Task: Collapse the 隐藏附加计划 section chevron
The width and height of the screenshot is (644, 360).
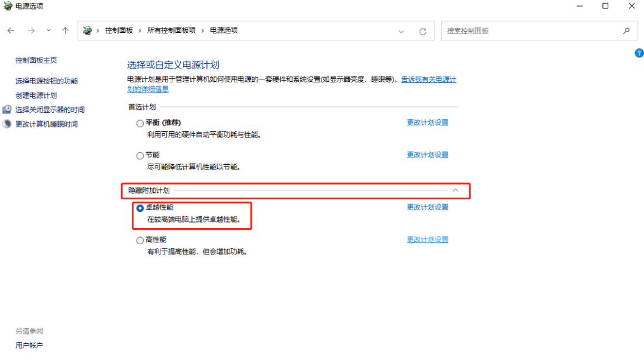Action: click(456, 190)
